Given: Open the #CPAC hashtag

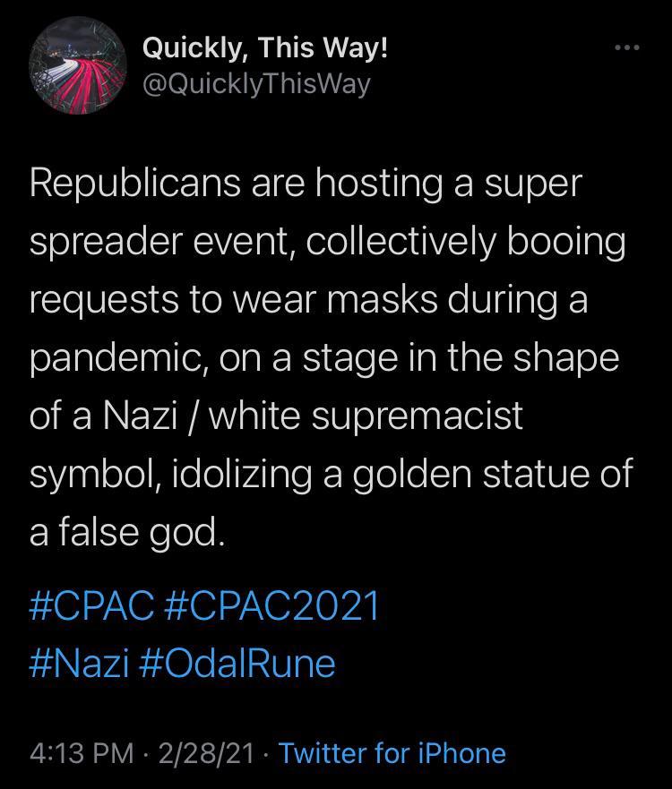Looking at the screenshot, I should click(91, 606).
